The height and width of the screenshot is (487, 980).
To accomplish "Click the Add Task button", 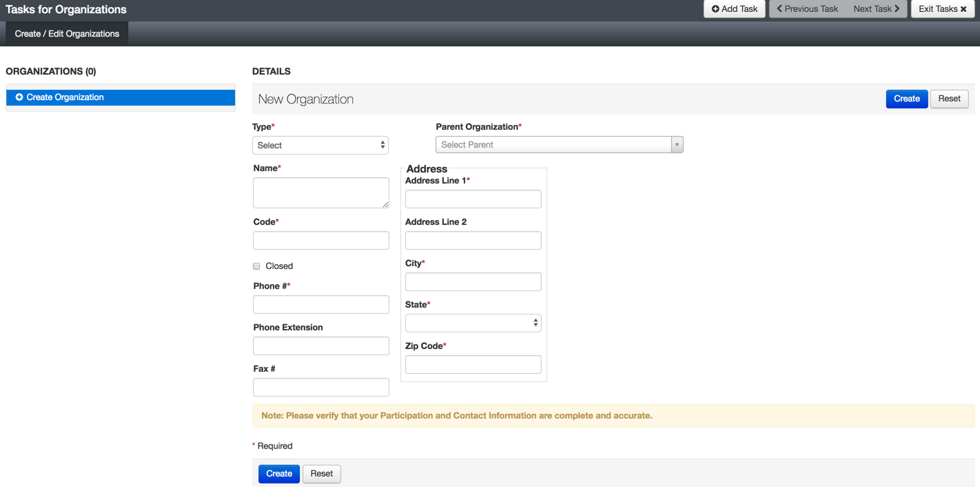I will click(734, 9).
